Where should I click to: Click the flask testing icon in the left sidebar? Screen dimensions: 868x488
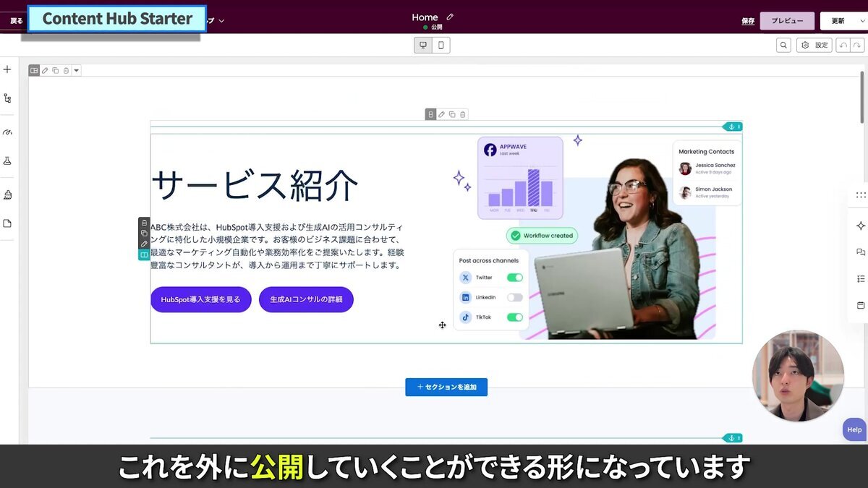point(7,160)
